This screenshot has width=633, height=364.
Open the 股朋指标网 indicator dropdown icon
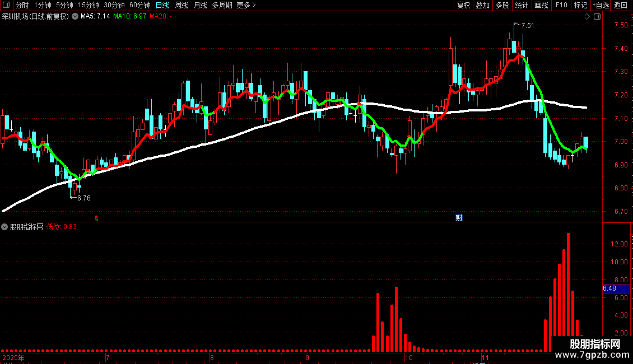4,227
